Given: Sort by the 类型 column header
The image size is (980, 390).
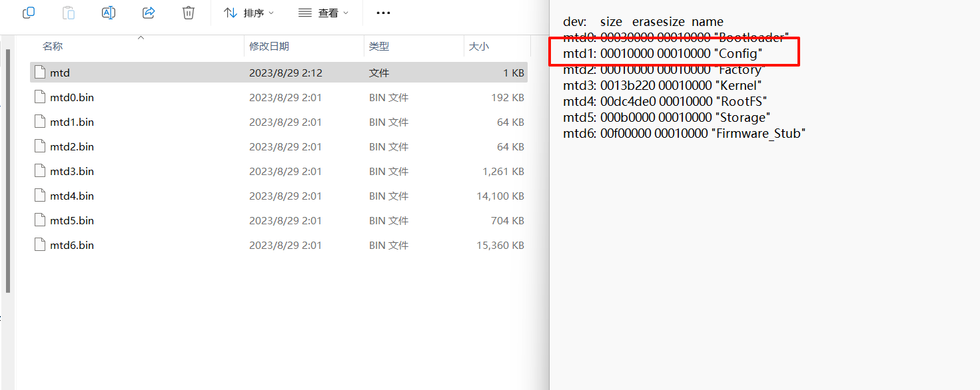Looking at the screenshot, I should (379, 47).
